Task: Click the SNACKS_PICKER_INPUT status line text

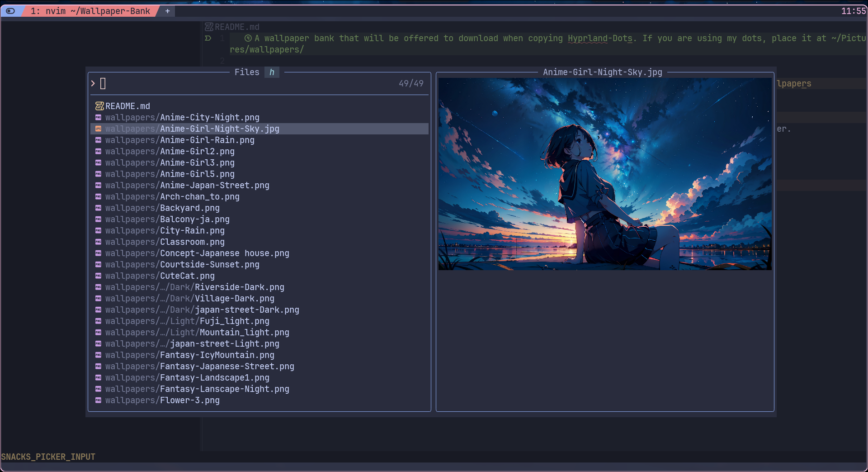Action: click(48, 457)
